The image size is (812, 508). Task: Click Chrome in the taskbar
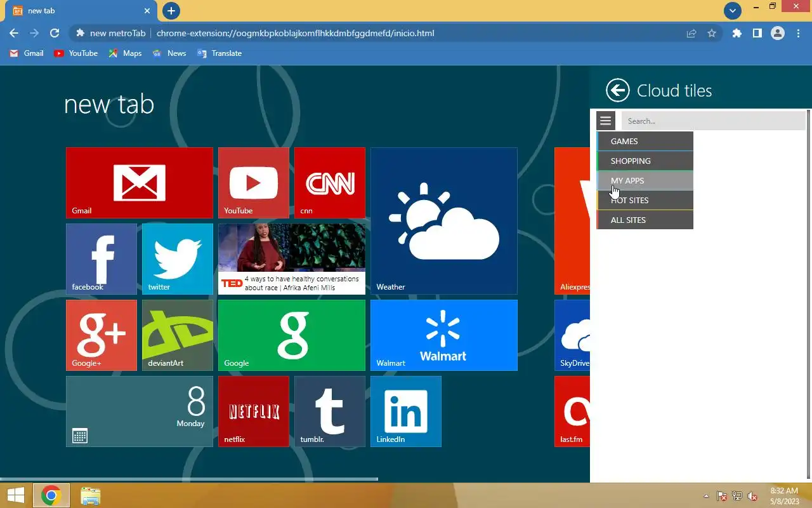click(51, 495)
